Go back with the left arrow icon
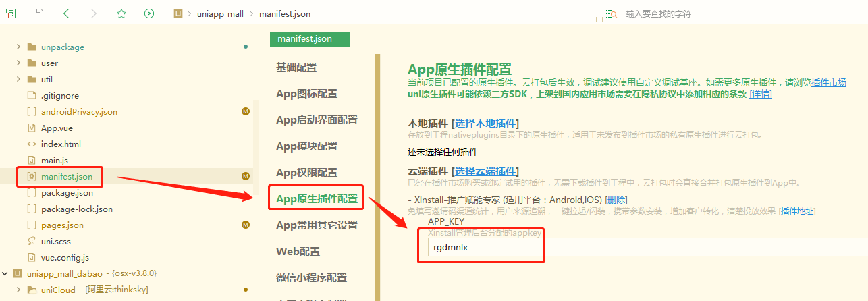868x301 pixels. (66, 13)
